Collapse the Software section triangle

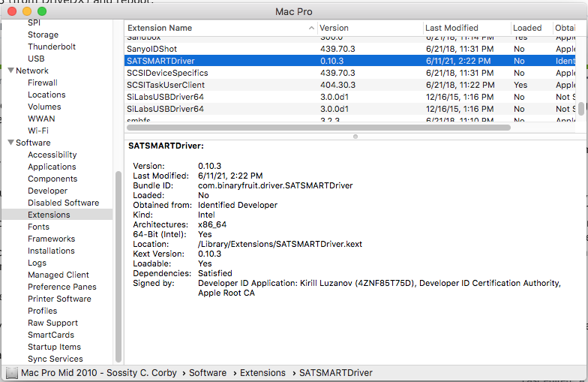[x=10, y=143]
